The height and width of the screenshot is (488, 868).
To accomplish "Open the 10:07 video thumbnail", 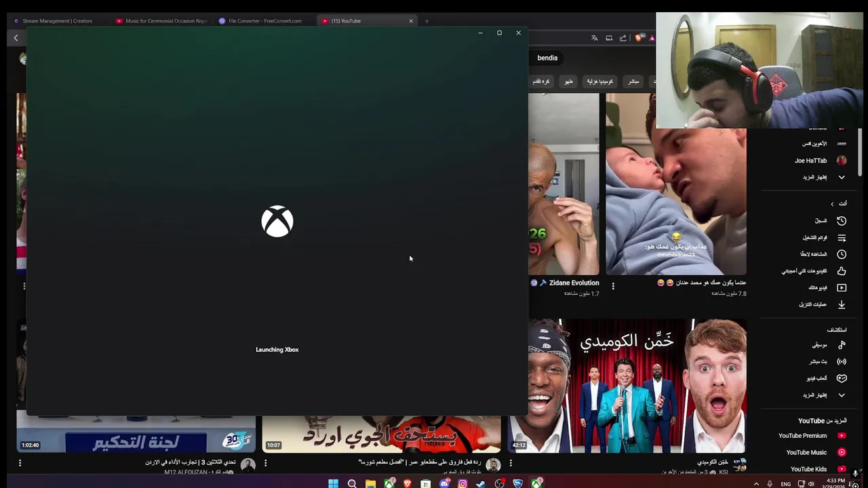I will tap(381, 433).
